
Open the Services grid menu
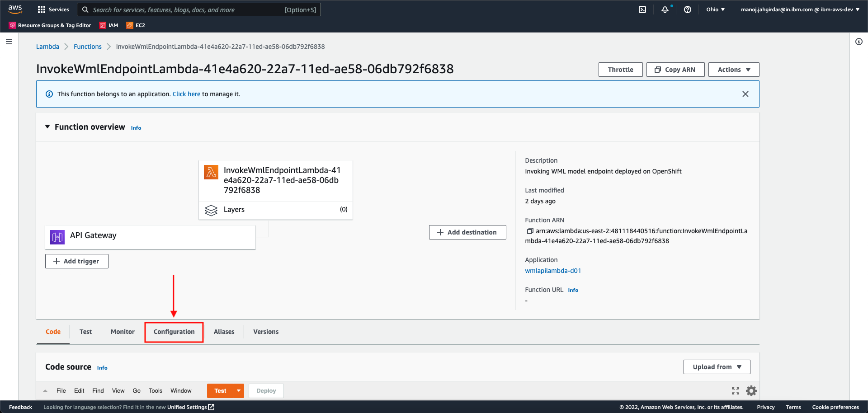53,9
